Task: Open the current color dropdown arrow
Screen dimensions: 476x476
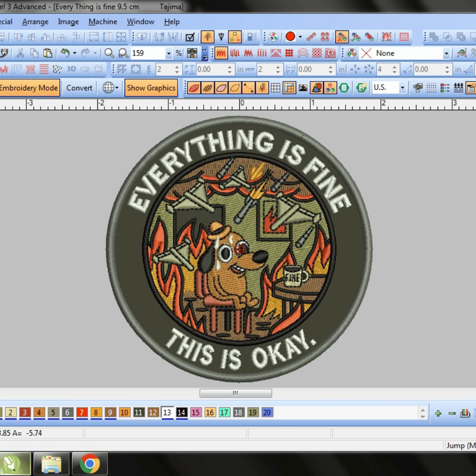Action: [x=300, y=37]
